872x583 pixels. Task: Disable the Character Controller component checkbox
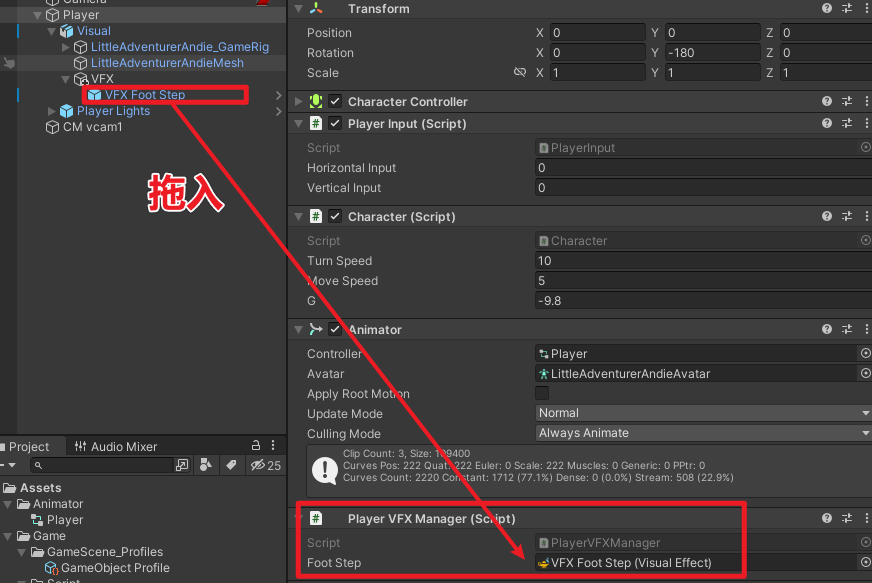pyautogui.click(x=335, y=102)
